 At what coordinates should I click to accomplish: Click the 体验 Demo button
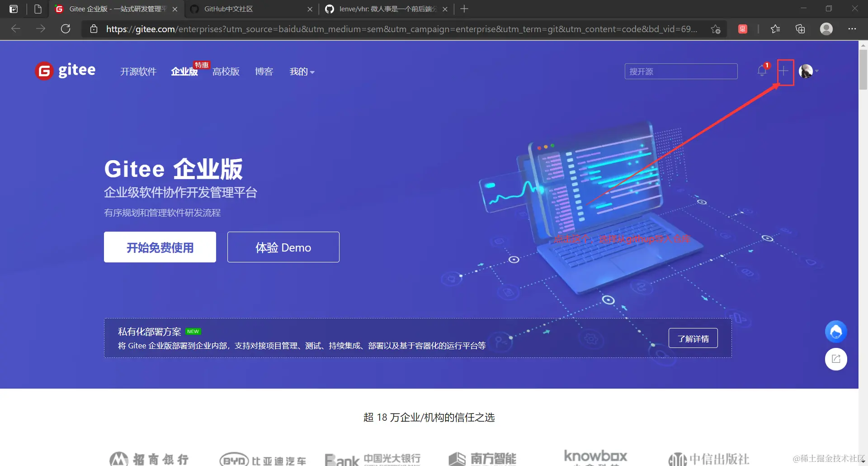click(x=283, y=247)
